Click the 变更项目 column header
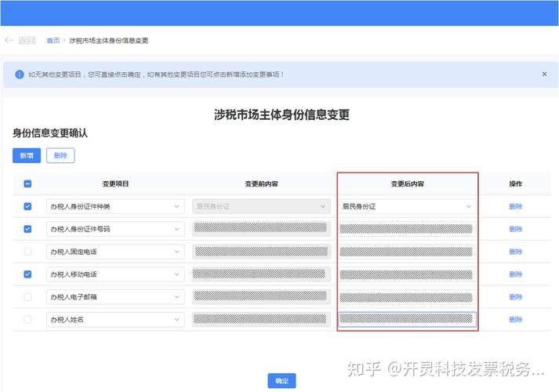 115,184
